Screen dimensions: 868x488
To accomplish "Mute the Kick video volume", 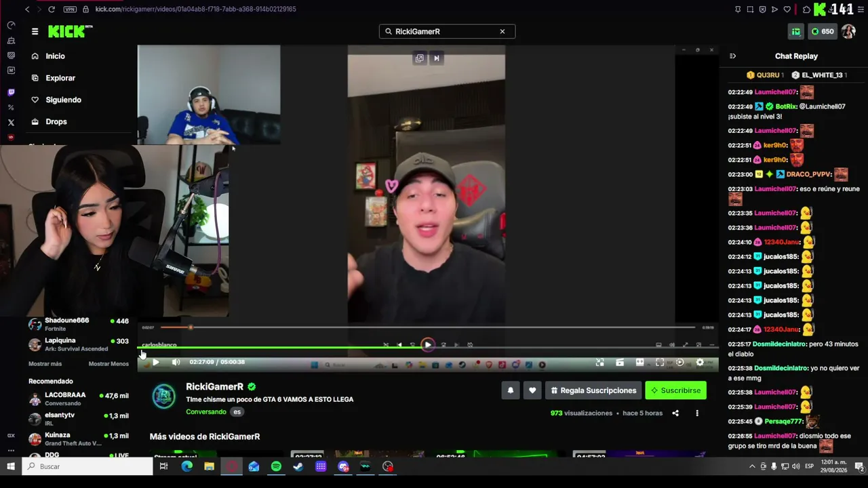I will tap(176, 362).
